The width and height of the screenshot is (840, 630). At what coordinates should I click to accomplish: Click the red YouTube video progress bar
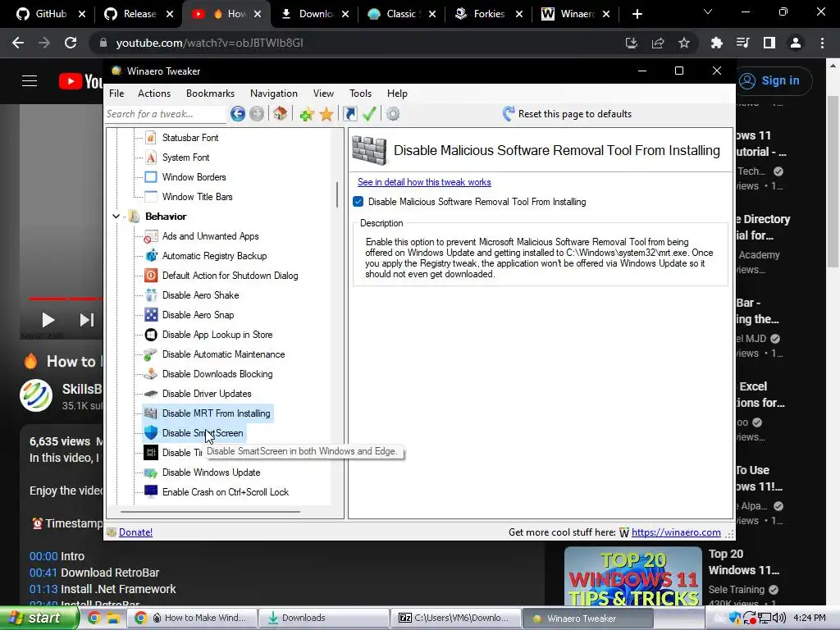click(x=66, y=299)
